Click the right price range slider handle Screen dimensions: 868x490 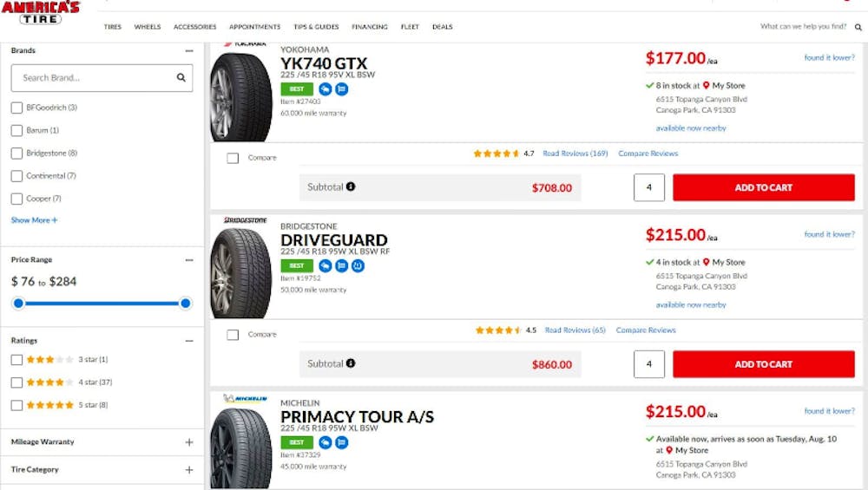[185, 303]
